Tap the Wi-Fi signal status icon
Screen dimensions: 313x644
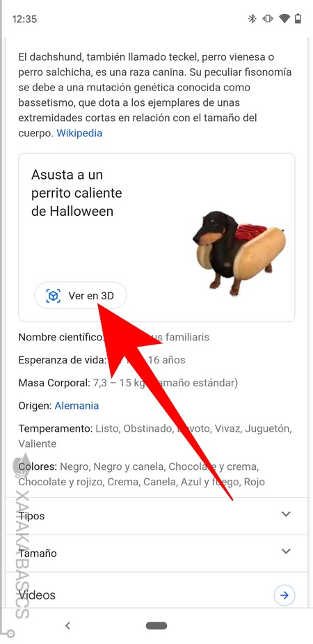pyautogui.click(x=284, y=19)
